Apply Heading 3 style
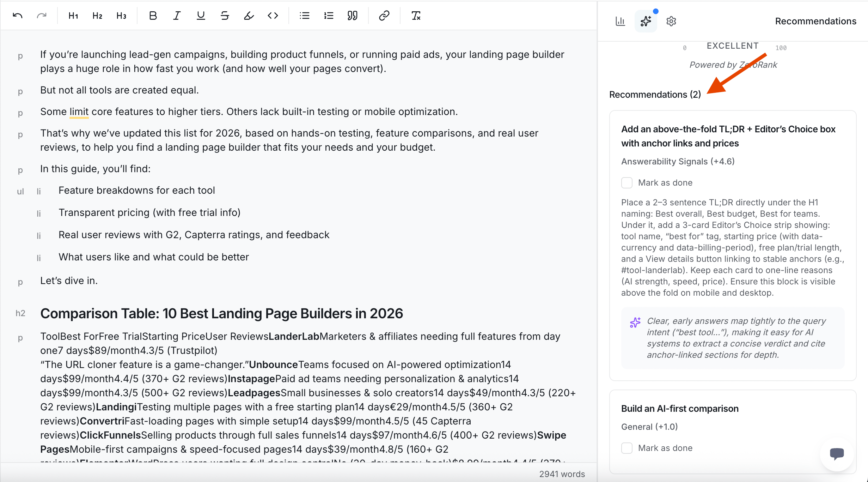Viewport: 868px width, 482px height. [x=121, y=16]
